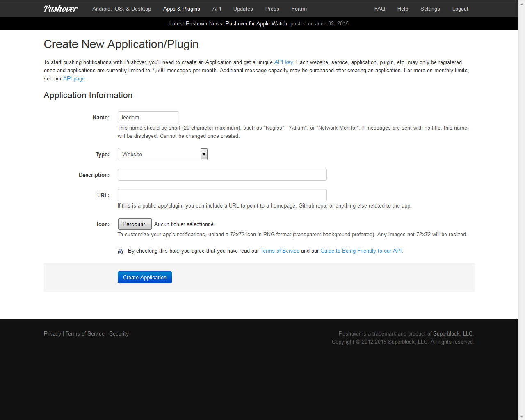Open the footer Security link
Screen dimensions: 525x420
click(119, 333)
